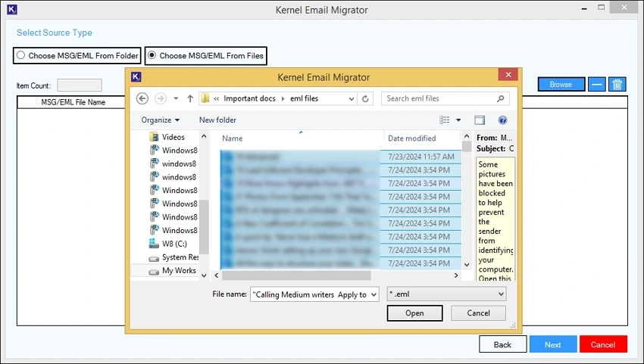Screen dimensions: 644x364
Task: Close the file dialog with red X
Action: tap(508, 74)
